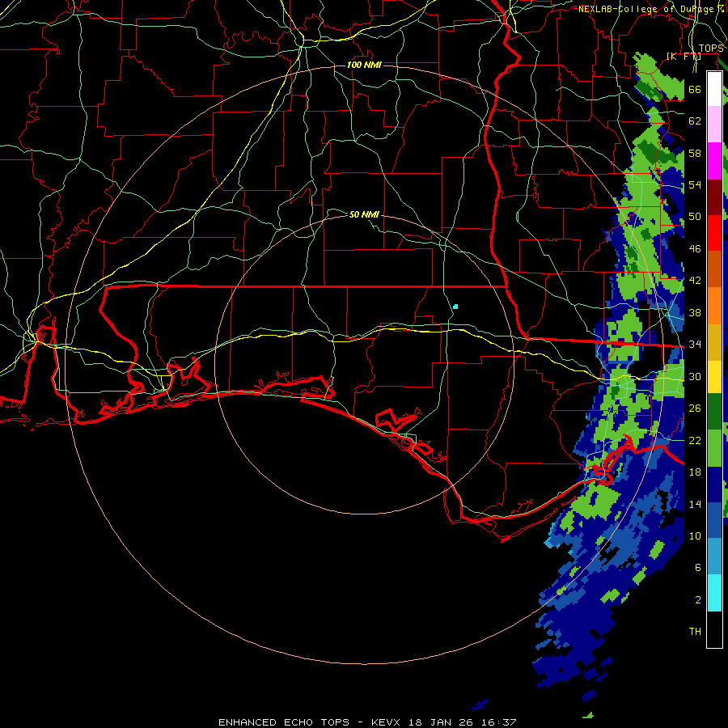
Task: Click the '10' legend value
Action: (695, 535)
